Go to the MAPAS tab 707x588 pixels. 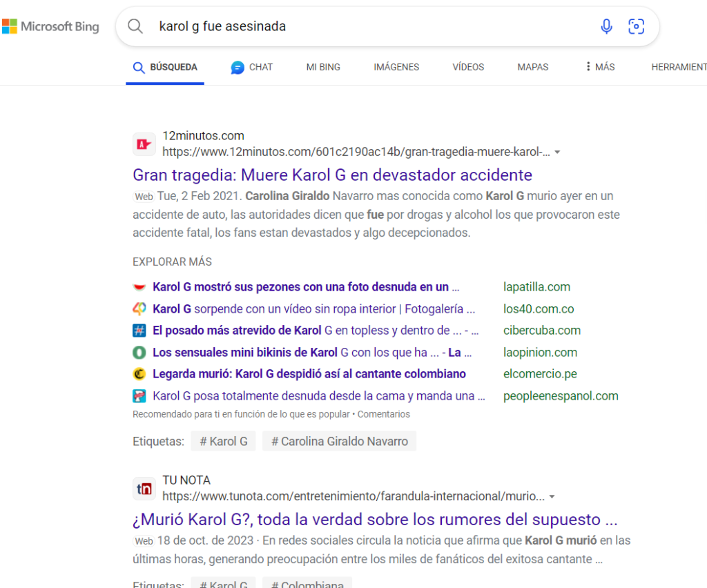tap(532, 67)
